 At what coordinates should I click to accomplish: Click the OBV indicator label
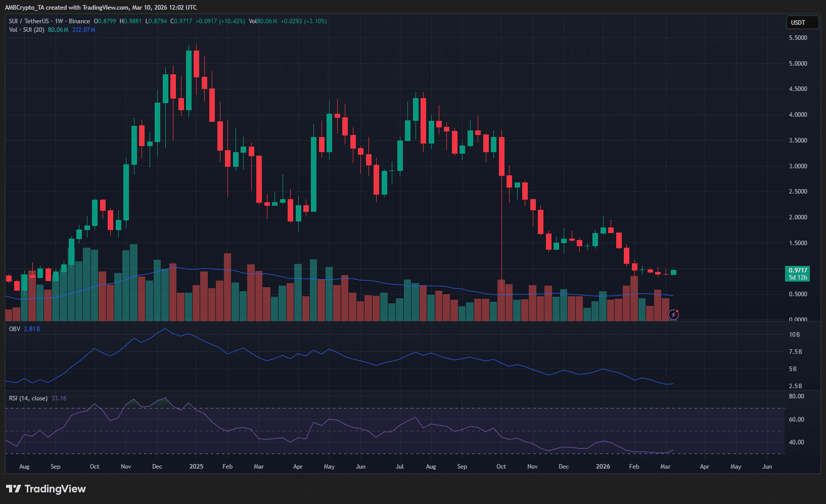click(x=15, y=329)
